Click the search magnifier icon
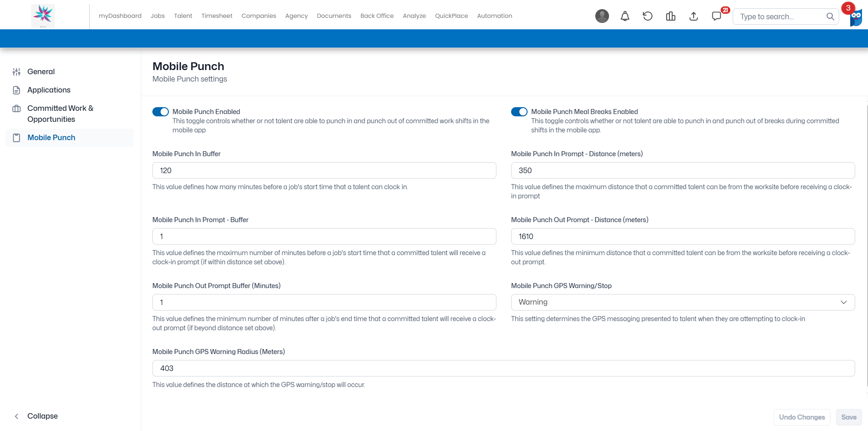Screen dimensions: 868x431 click(830, 16)
